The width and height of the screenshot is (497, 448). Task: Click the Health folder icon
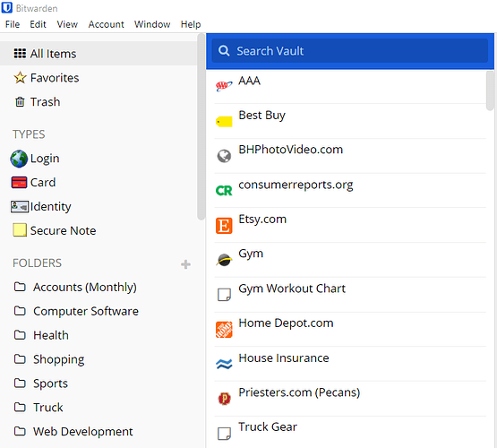(x=20, y=335)
